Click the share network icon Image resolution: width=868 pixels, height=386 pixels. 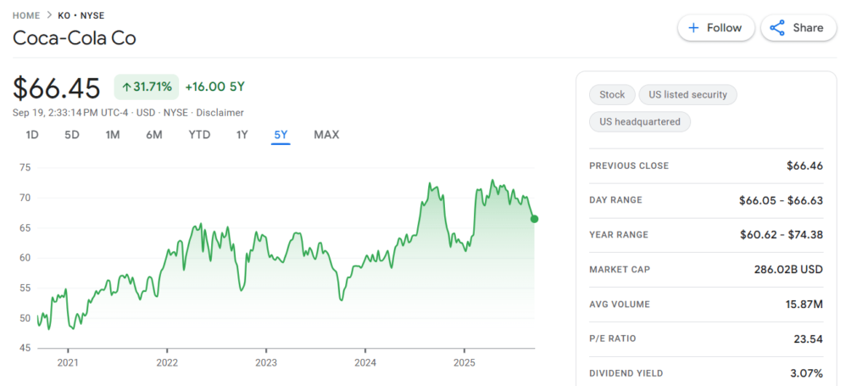pyautogui.click(x=777, y=28)
